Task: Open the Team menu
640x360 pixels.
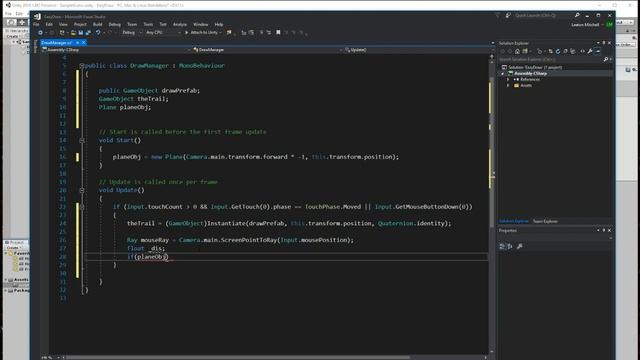Action: (x=132, y=24)
